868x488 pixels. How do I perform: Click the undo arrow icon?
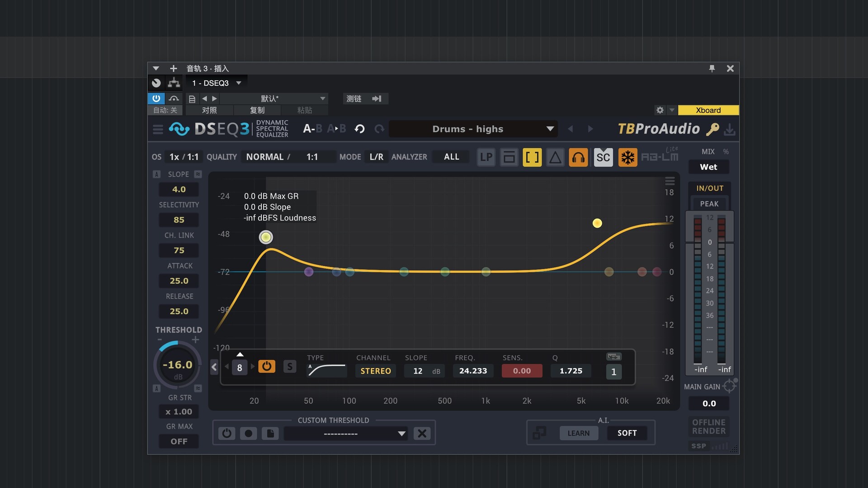(x=359, y=129)
